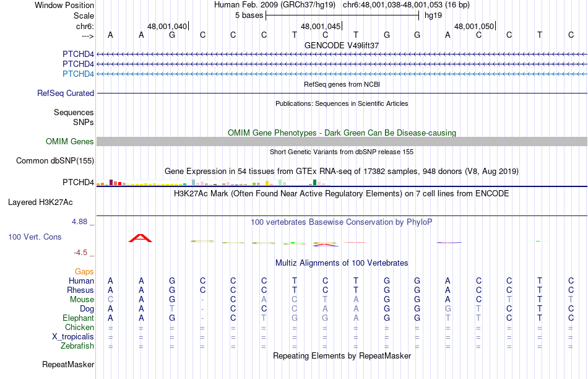Open the RepeatMasker track label

[x=68, y=364]
